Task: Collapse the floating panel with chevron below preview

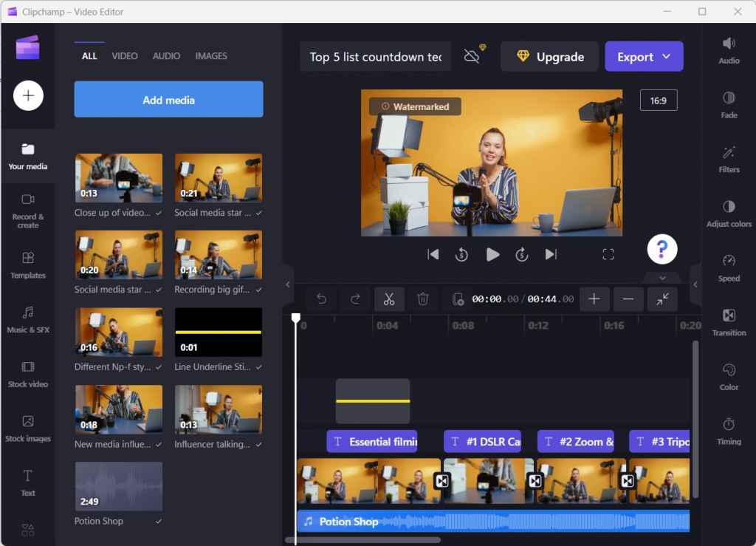Action: click(x=661, y=278)
